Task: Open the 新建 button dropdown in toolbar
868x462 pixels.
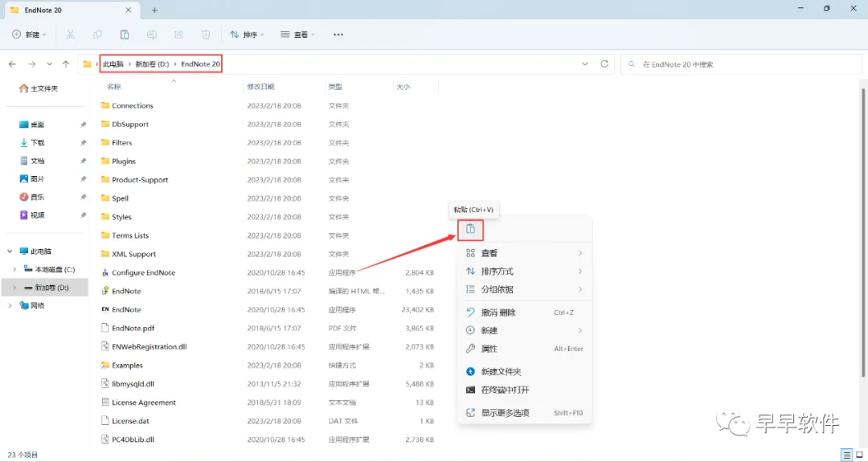Action: pyautogui.click(x=30, y=35)
